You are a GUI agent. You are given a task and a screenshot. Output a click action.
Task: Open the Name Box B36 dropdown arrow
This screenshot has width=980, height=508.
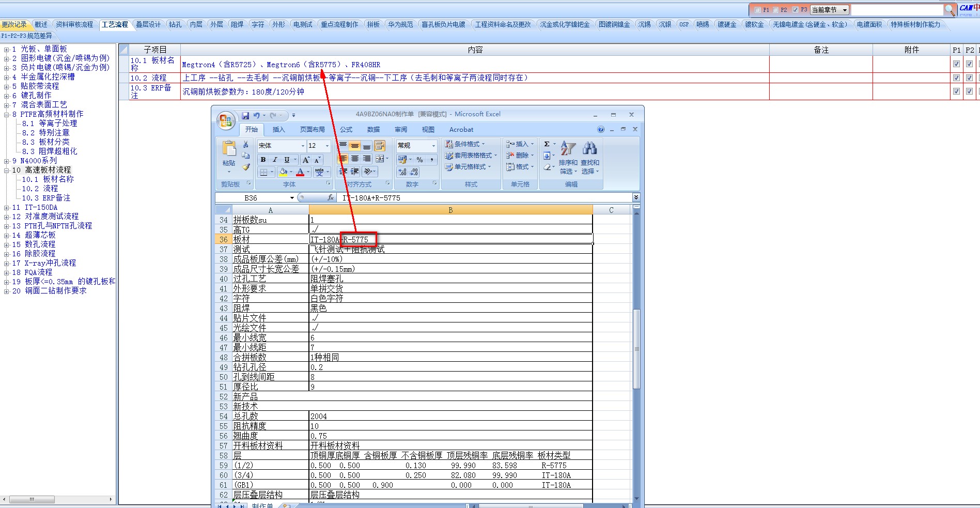pos(292,198)
